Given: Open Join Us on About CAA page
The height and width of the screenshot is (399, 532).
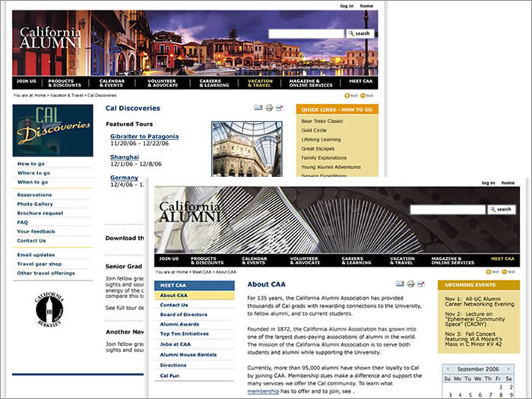Looking at the screenshot, I should pyautogui.click(x=169, y=259).
